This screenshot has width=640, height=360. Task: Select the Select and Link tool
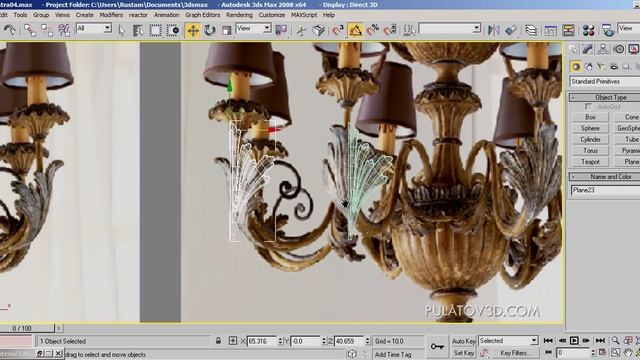coord(29,30)
